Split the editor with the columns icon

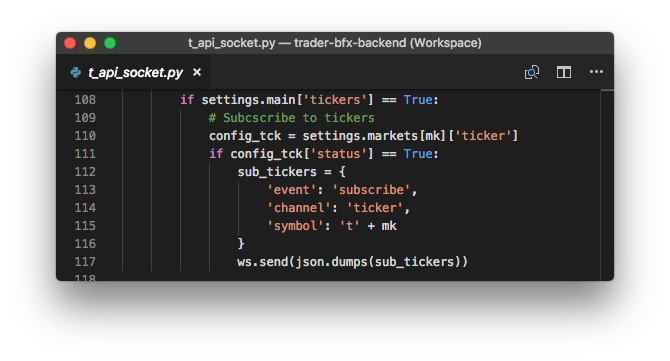coord(564,72)
